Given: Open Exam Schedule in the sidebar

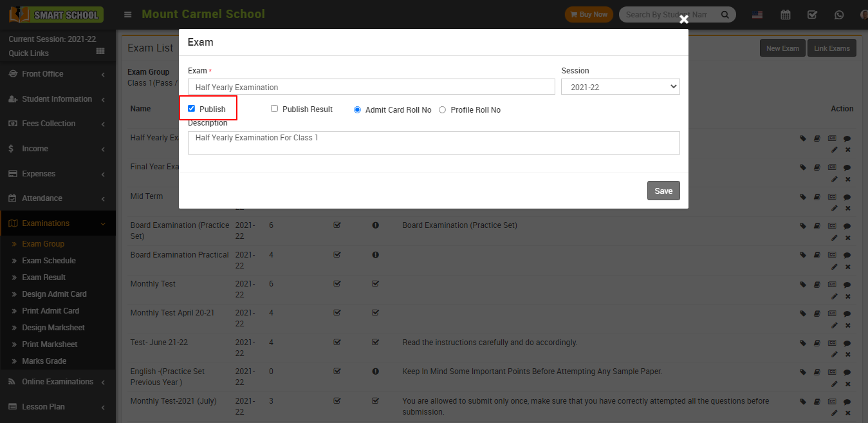Looking at the screenshot, I should point(49,261).
